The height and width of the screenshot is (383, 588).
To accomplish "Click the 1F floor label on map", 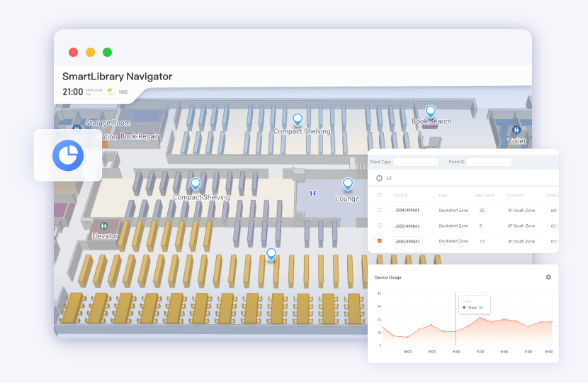I will click(312, 193).
